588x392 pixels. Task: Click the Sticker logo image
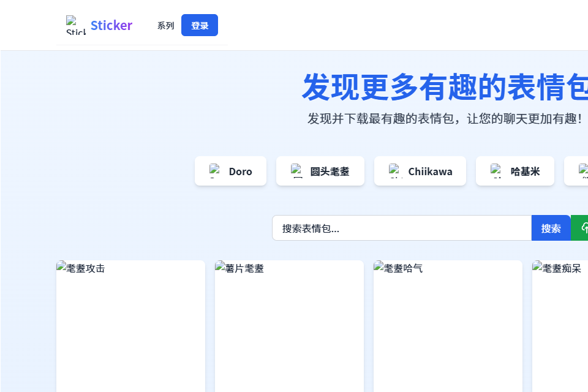pos(76,25)
